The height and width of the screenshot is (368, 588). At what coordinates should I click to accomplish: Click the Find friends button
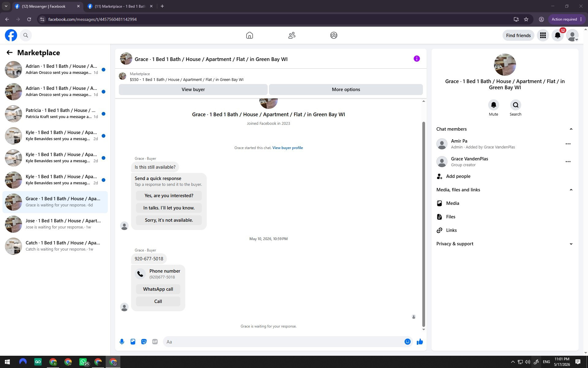(x=518, y=35)
